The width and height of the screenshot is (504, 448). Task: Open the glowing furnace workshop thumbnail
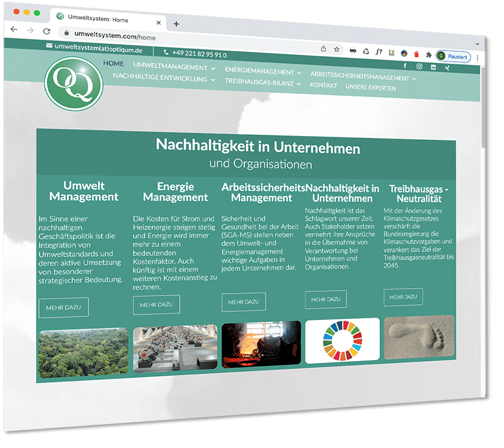[x=261, y=344]
